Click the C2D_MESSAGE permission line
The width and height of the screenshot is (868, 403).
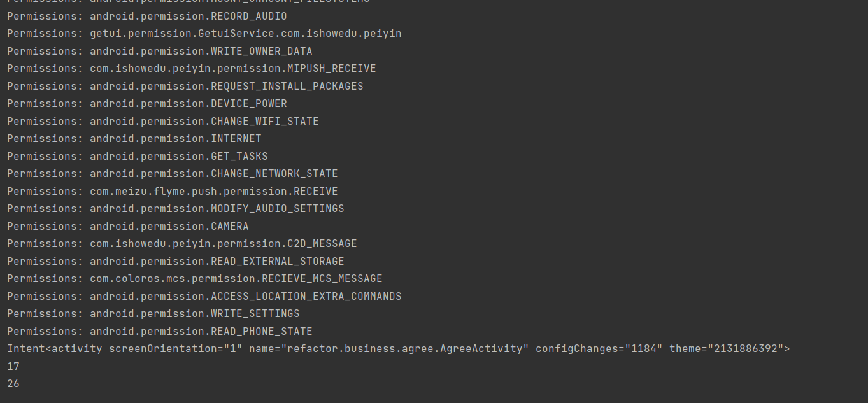coord(182,243)
